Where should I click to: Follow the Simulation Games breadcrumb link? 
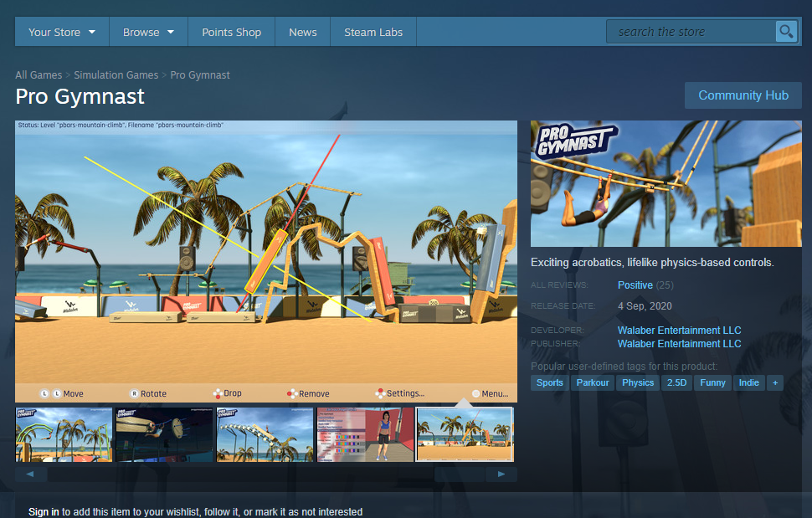point(116,75)
